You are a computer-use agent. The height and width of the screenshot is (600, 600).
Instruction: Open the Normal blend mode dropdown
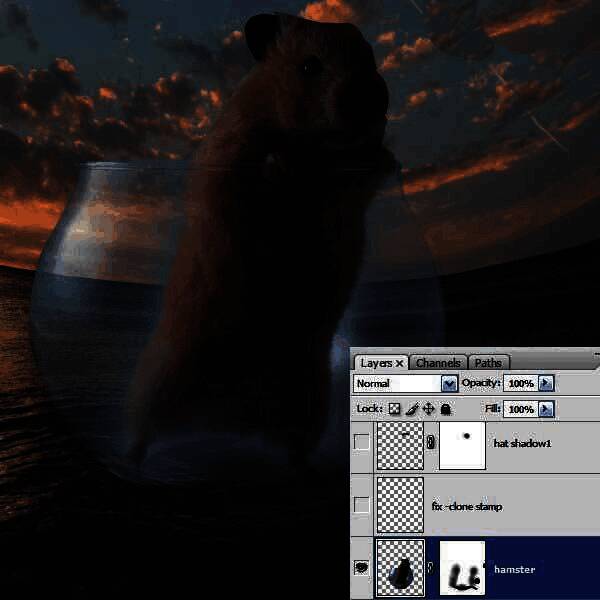(449, 384)
